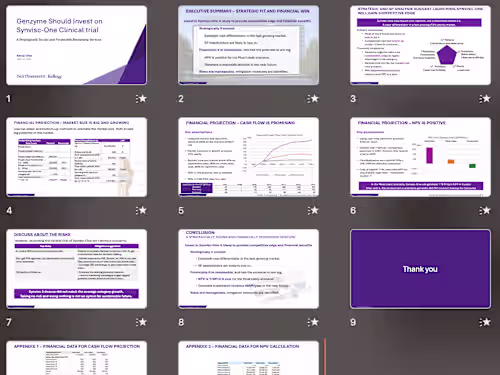Click transition star icon under slide 2
Screen dimensions: 500x375
[313, 99]
